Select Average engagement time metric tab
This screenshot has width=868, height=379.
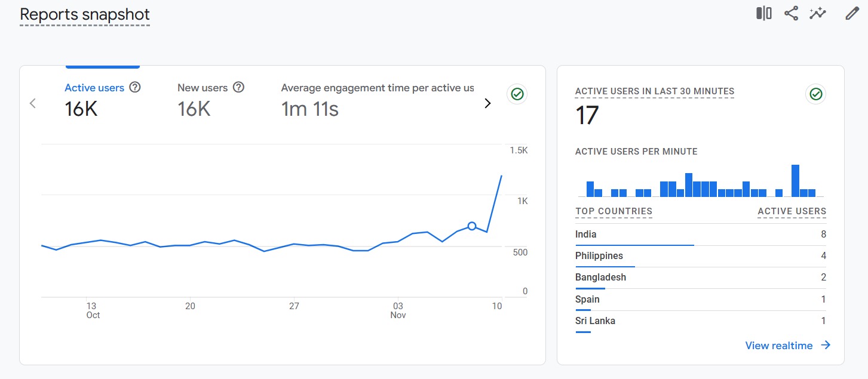pyautogui.click(x=377, y=99)
